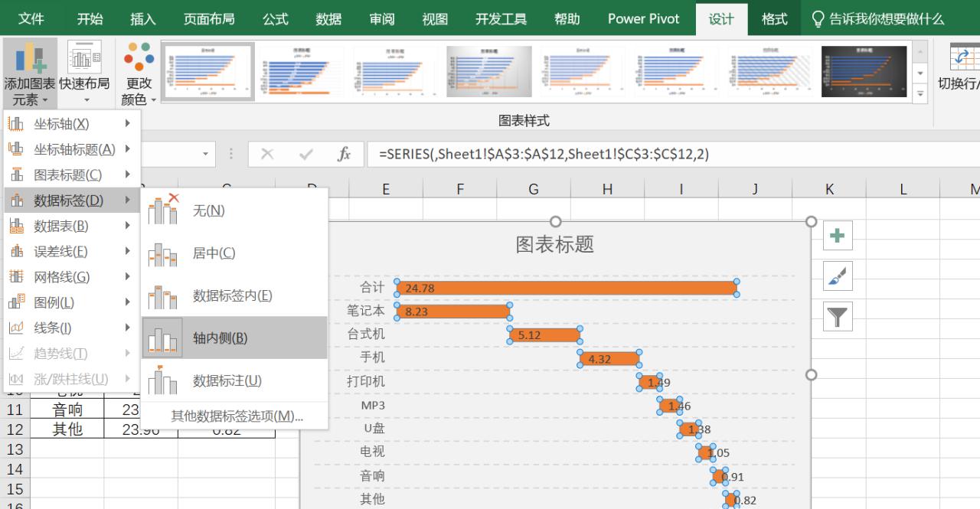The height and width of the screenshot is (509, 980).
Task: Expand the 坐标轴(X) submenu
Action: (72, 124)
